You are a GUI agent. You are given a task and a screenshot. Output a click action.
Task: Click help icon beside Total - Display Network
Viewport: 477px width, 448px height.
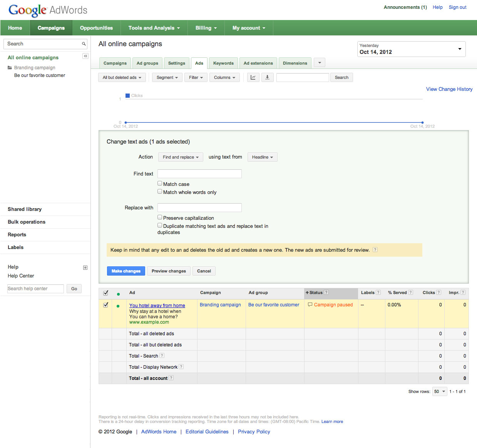coord(181,367)
